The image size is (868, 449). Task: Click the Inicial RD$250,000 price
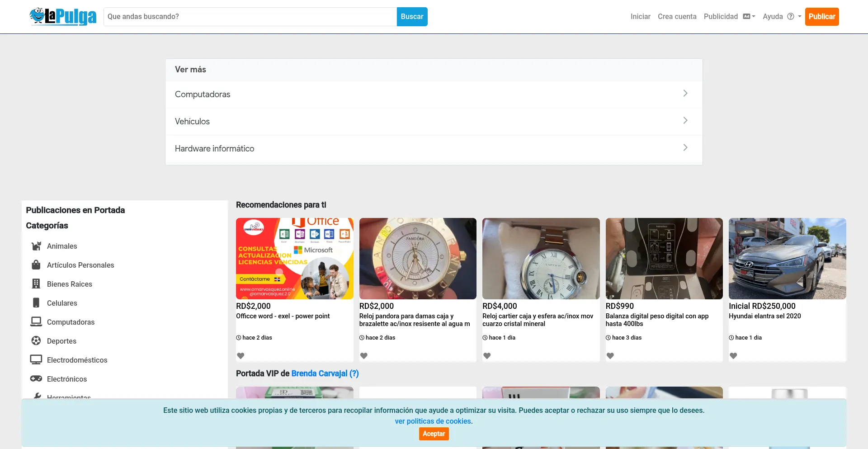(762, 306)
